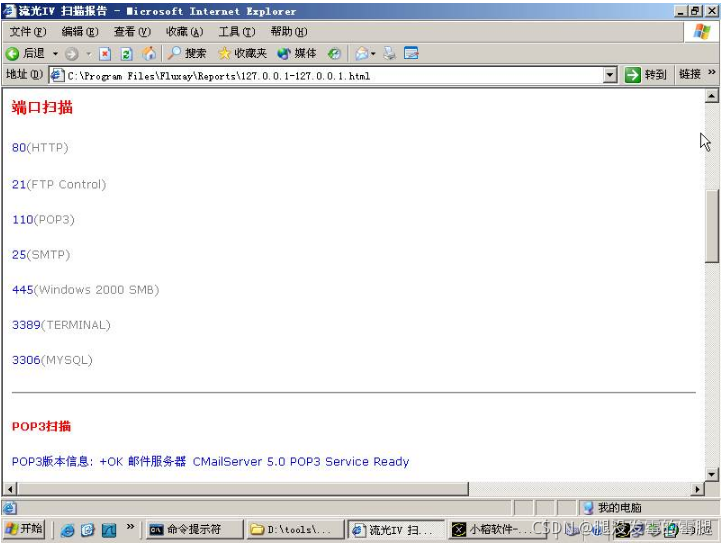728x545 pixels.
Task: Click the 110(POP3) port link
Action: pos(43,220)
